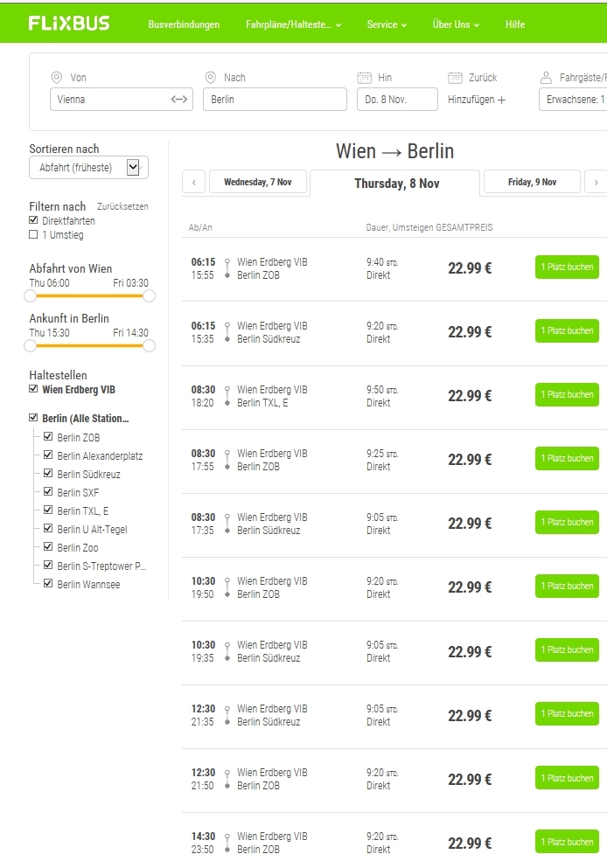Click the Zurück calendar icon

(455, 78)
